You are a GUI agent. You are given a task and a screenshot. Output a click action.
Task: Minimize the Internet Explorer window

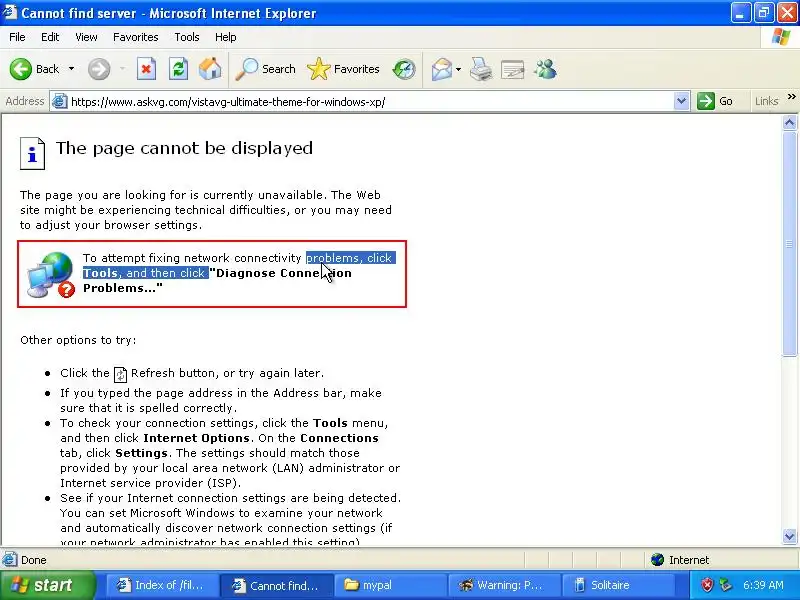(x=741, y=12)
